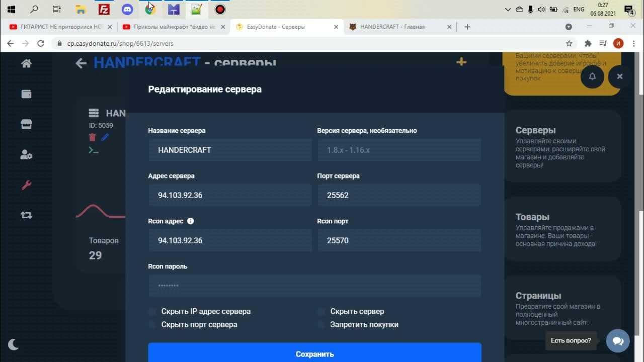
Task: Reload the page in Chrome
Action: pyautogui.click(x=41, y=44)
